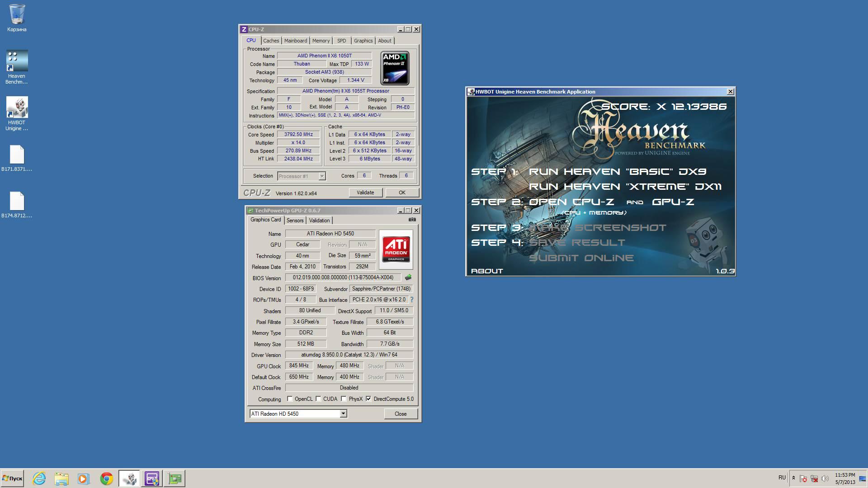
Task: Select B174.8712 file on desktop
Action: pyautogui.click(x=17, y=205)
